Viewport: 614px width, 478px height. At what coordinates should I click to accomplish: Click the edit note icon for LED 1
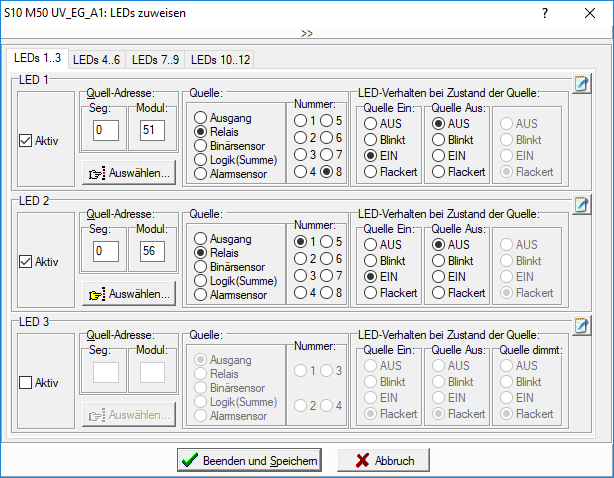click(x=579, y=83)
